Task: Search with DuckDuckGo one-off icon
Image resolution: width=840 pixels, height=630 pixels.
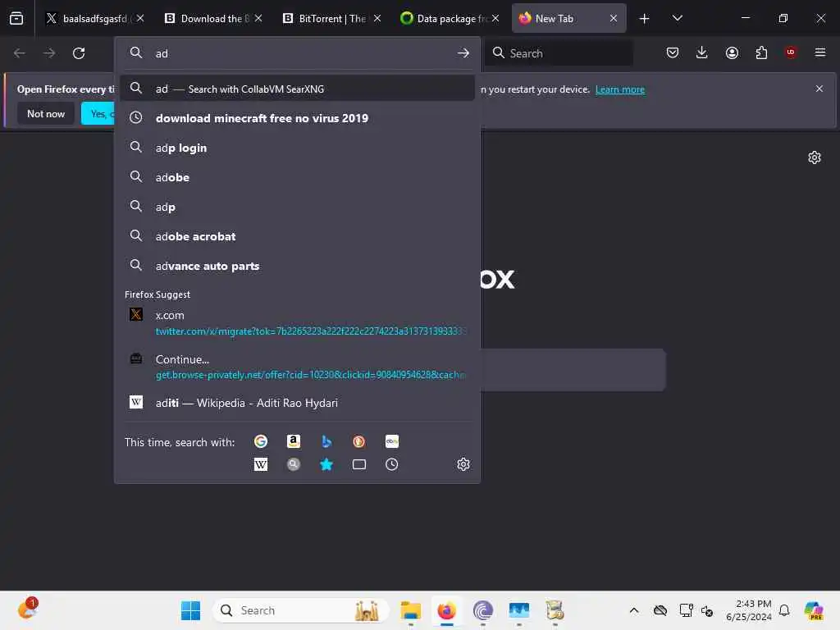Action: (359, 441)
